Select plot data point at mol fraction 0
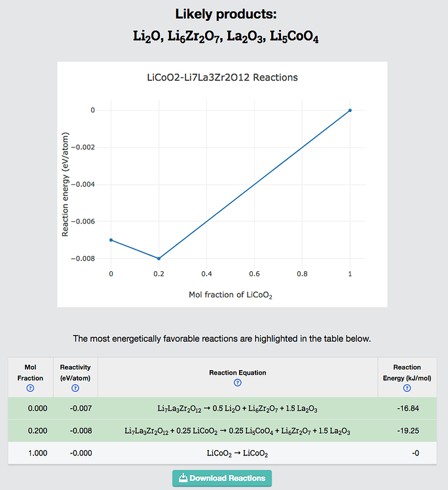Viewport: 448px width, 490px height. pyautogui.click(x=111, y=240)
